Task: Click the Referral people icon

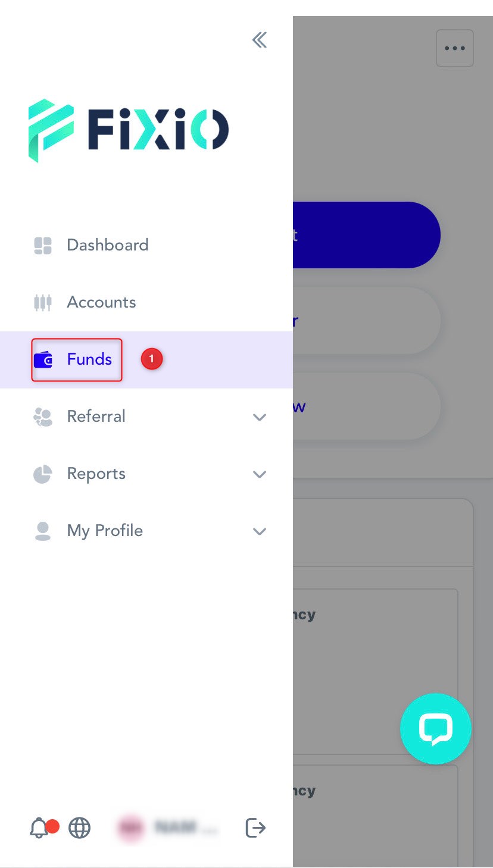Action: [43, 416]
